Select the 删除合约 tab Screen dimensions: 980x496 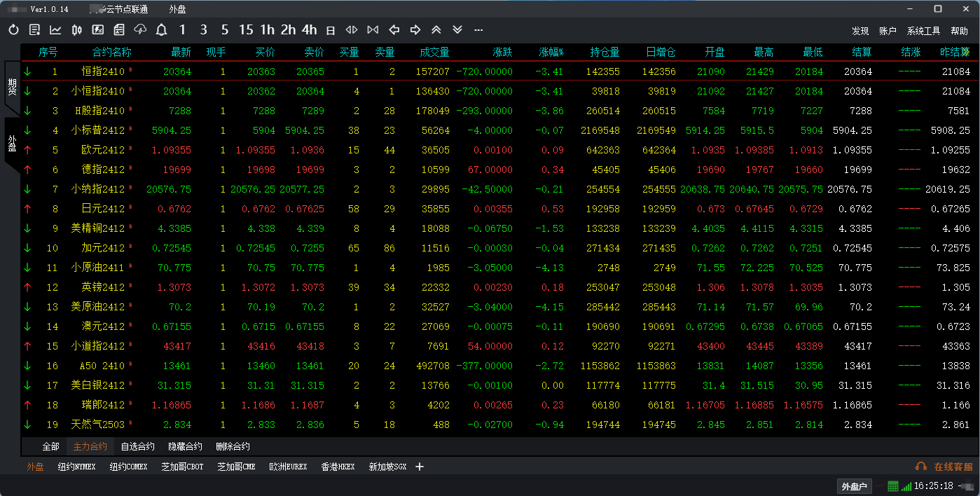click(x=233, y=446)
